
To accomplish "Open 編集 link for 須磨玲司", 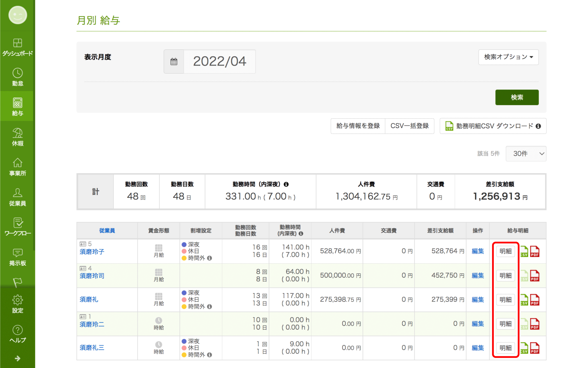I will pyautogui.click(x=478, y=276).
